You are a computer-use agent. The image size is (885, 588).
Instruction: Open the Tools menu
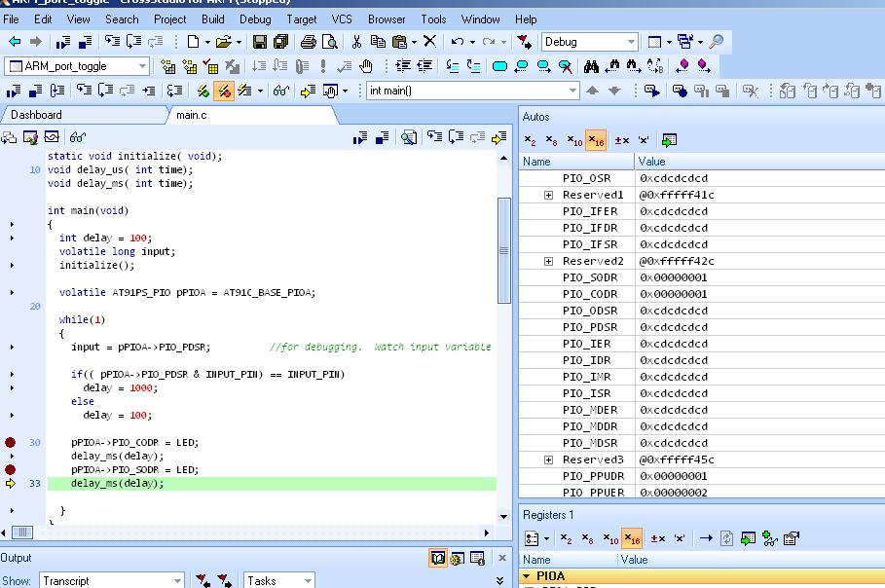433,19
